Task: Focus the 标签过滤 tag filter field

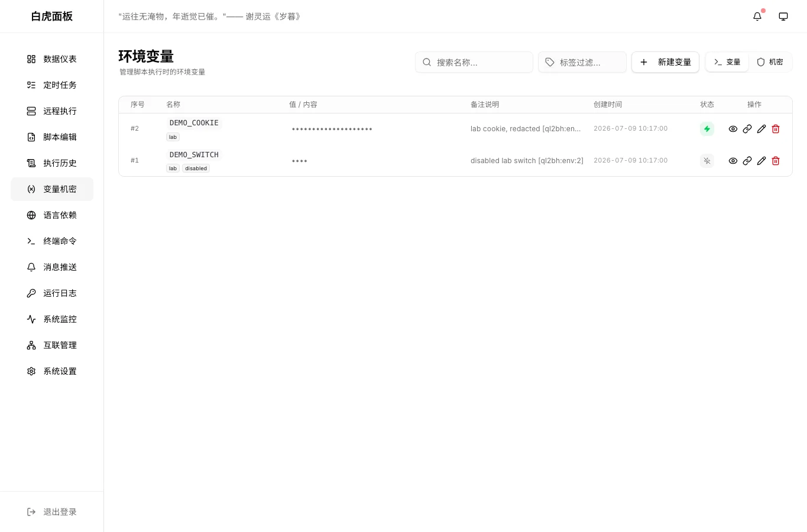Action: (582, 62)
